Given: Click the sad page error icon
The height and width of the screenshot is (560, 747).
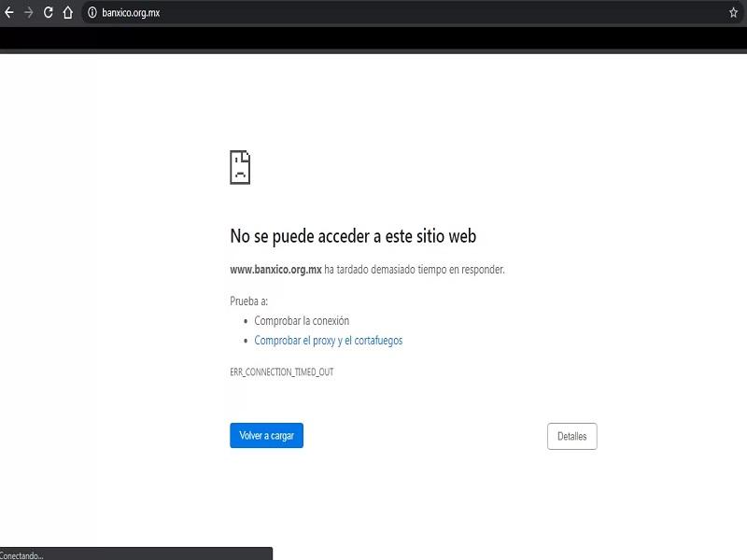Looking at the screenshot, I should [x=240, y=167].
